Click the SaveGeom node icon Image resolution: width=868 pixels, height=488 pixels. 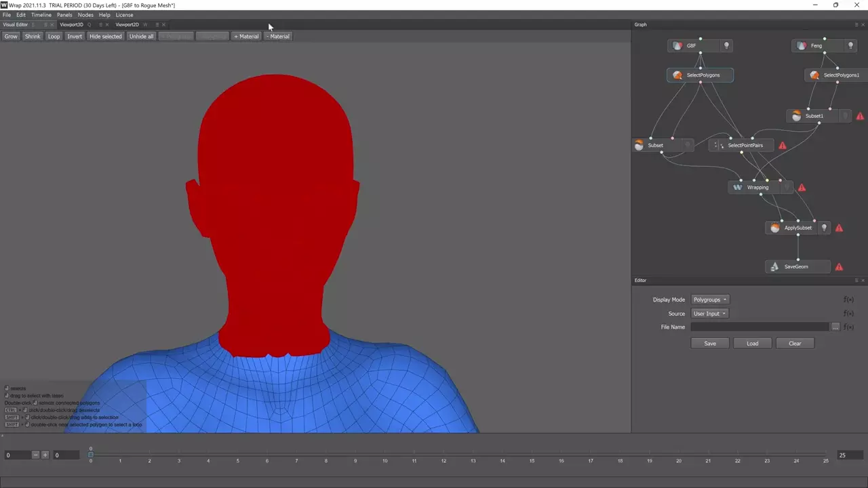[x=775, y=267]
